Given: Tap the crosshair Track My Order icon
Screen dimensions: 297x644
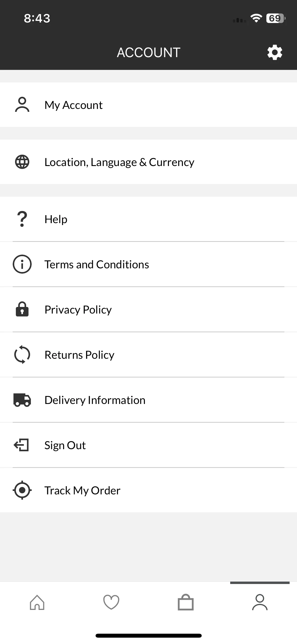Looking at the screenshot, I should [22, 490].
